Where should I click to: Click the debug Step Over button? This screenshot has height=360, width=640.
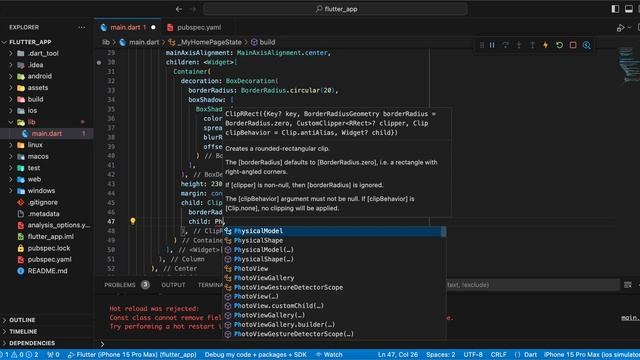(x=506, y=45)
